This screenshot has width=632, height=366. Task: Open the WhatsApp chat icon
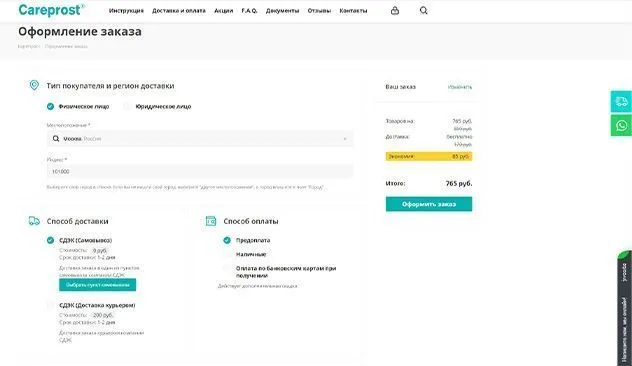(621, 125)
